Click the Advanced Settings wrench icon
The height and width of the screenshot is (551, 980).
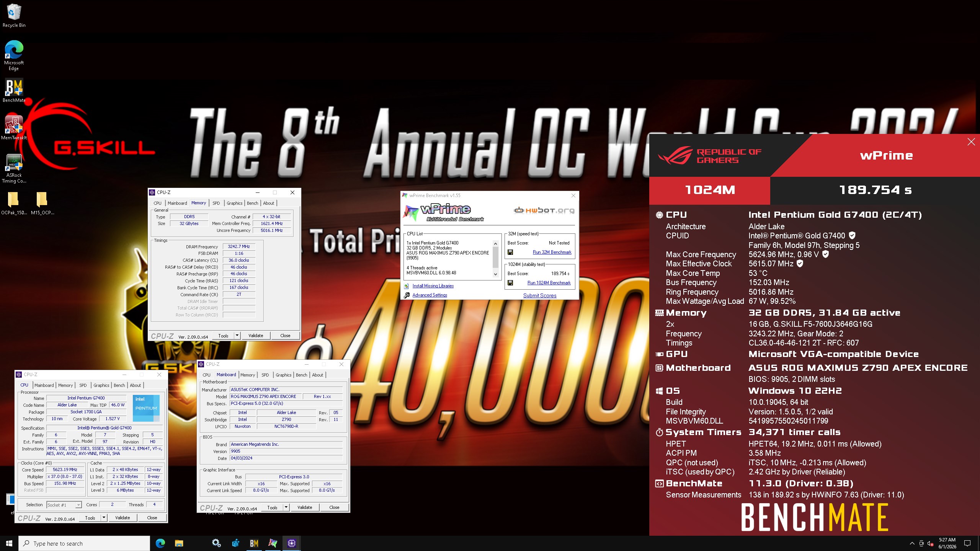click(407, 295)
